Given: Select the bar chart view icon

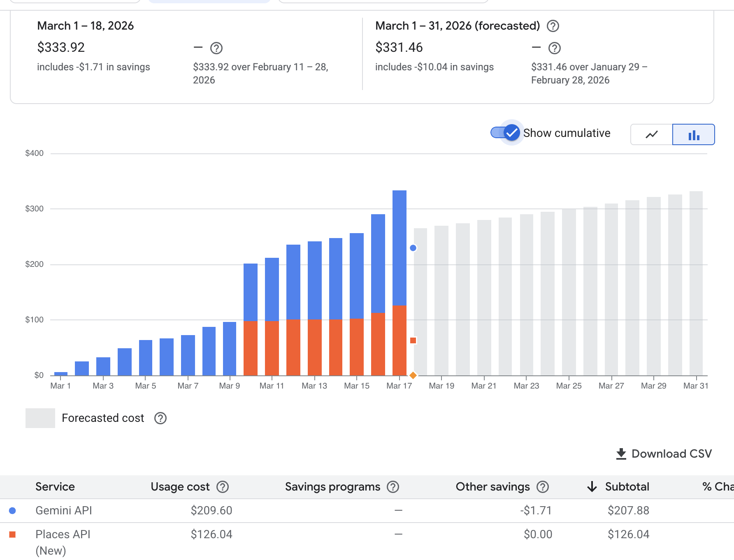Looking at the screenshot, I should (694, 134).
